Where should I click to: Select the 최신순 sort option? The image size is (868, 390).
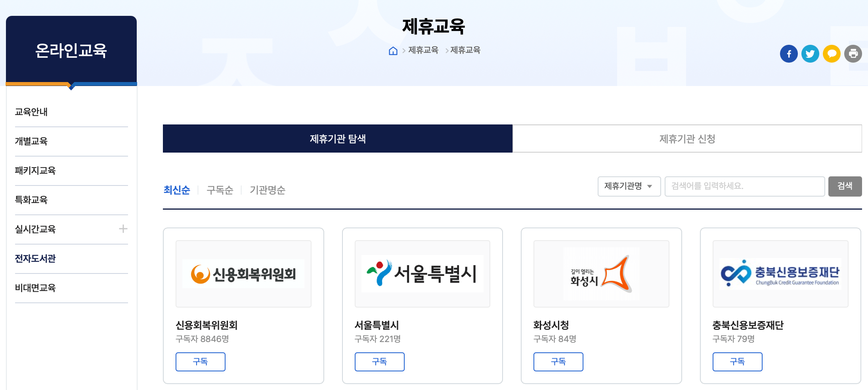(x=177, y=190)
